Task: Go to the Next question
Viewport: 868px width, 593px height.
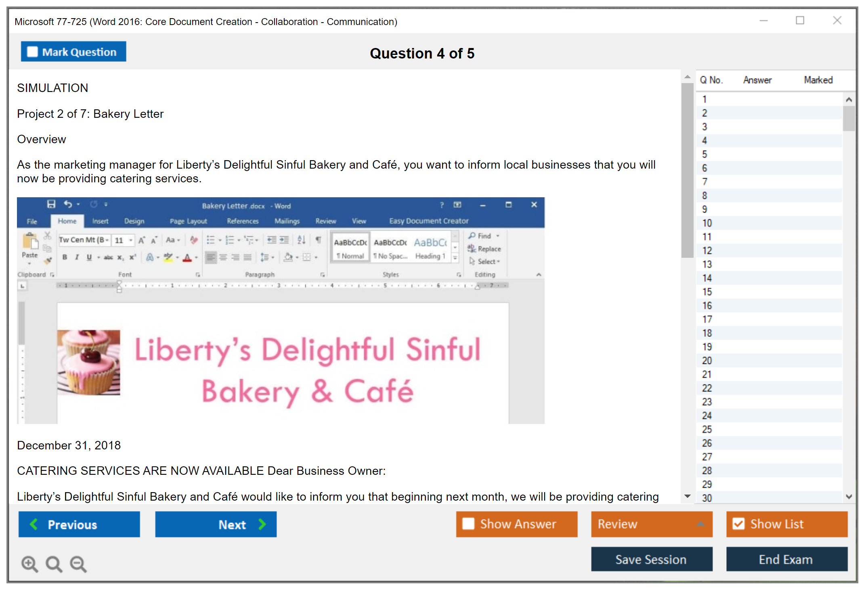Action: 216,524
